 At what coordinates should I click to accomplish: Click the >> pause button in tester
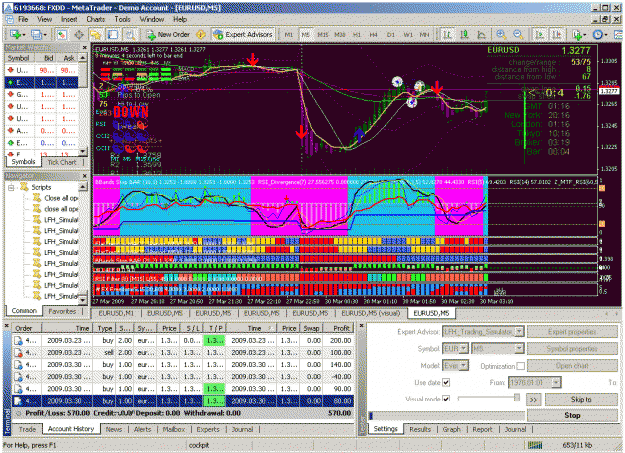tap(534, 400)
